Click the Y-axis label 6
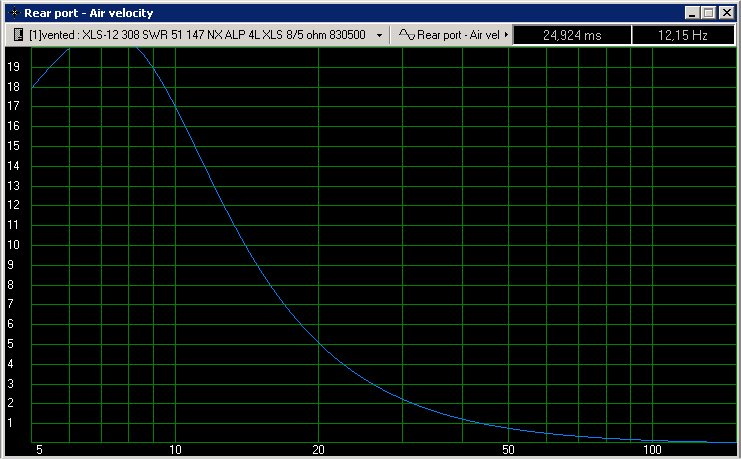Screen dimensions: 741x459 [10, 324]
